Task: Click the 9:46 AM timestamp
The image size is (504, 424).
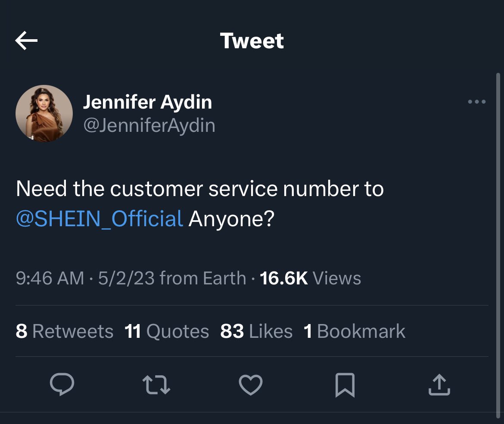Action: tap(50, 278)
